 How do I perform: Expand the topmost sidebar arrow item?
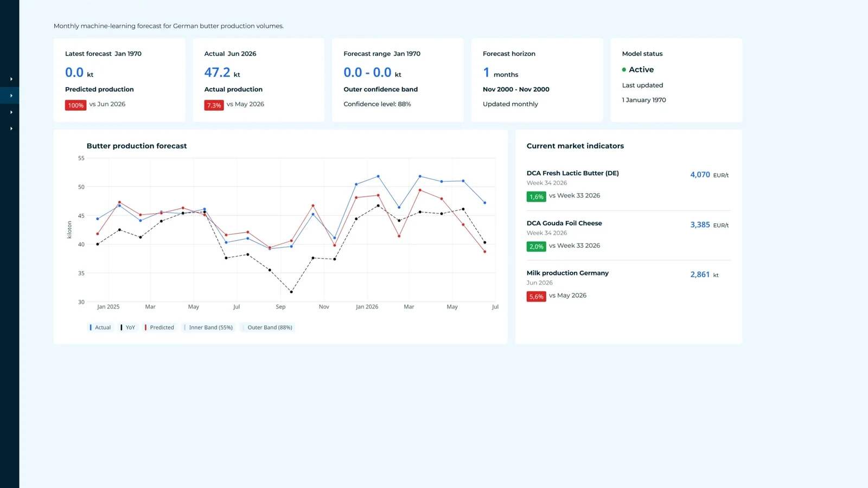pos(10,79)
